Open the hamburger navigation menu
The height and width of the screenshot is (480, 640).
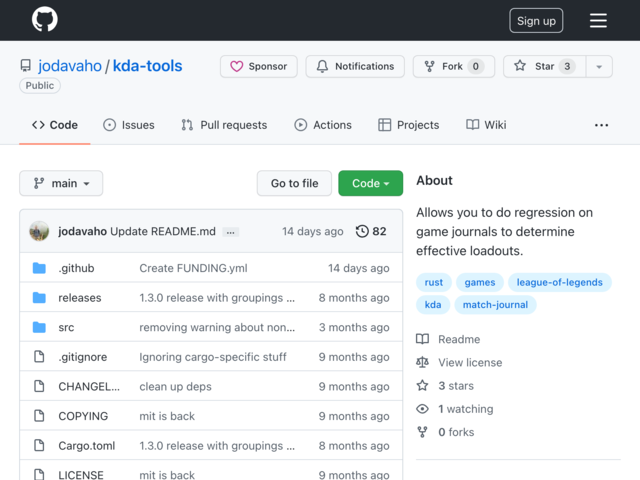pyautogui.click(x=598, y=20)
